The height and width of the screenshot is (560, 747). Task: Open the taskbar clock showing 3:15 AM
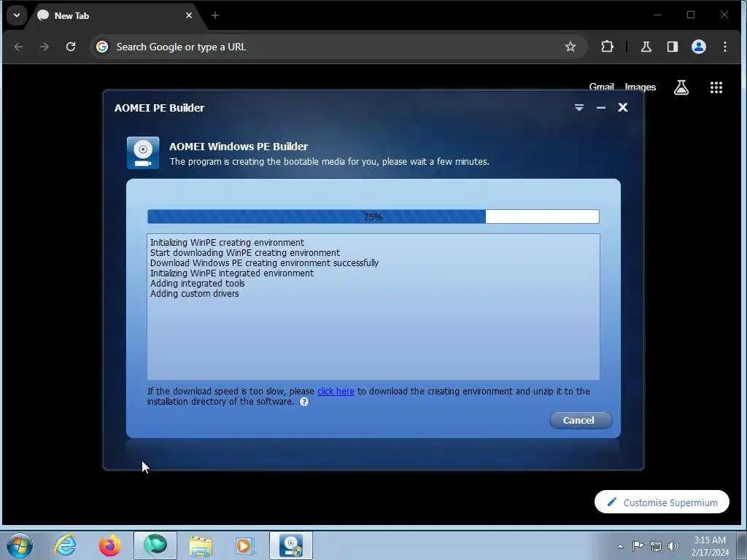(710, 546)
